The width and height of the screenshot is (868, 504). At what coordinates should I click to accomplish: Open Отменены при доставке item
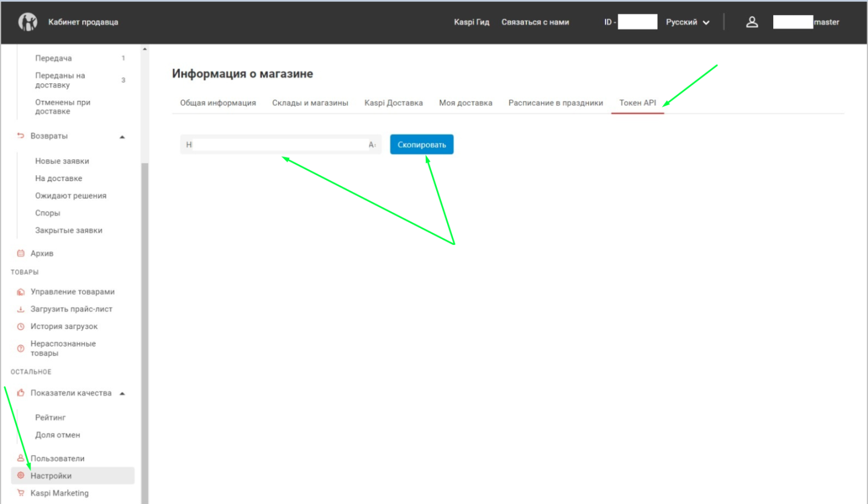click(x=63, y=107)
